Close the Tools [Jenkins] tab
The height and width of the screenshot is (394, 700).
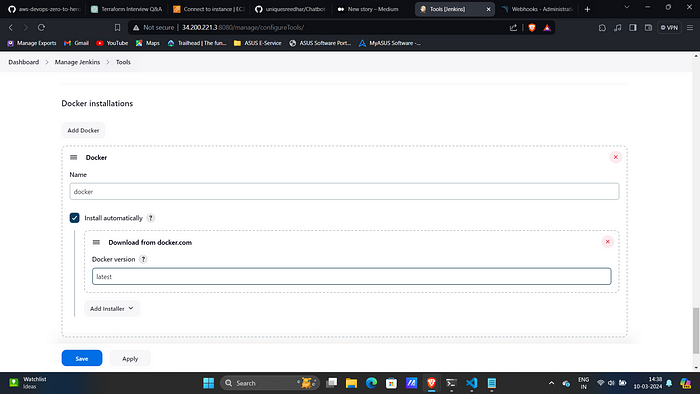click(x=488, y=9)
